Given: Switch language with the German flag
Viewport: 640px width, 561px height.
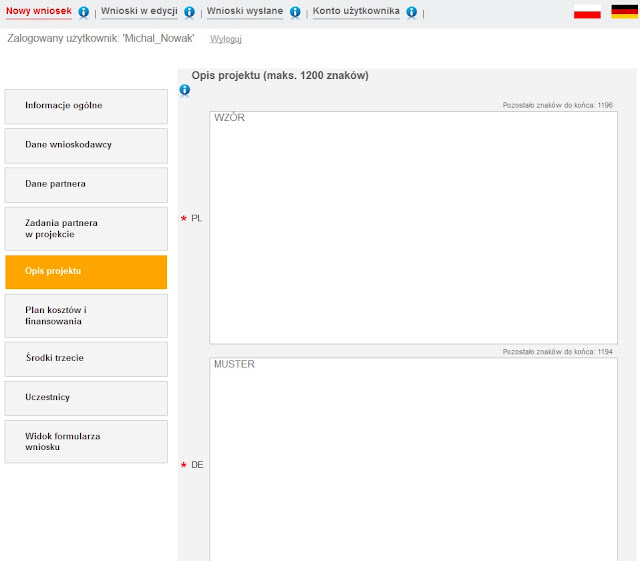Looking at the screenshot, I should (x=624, y=11).
